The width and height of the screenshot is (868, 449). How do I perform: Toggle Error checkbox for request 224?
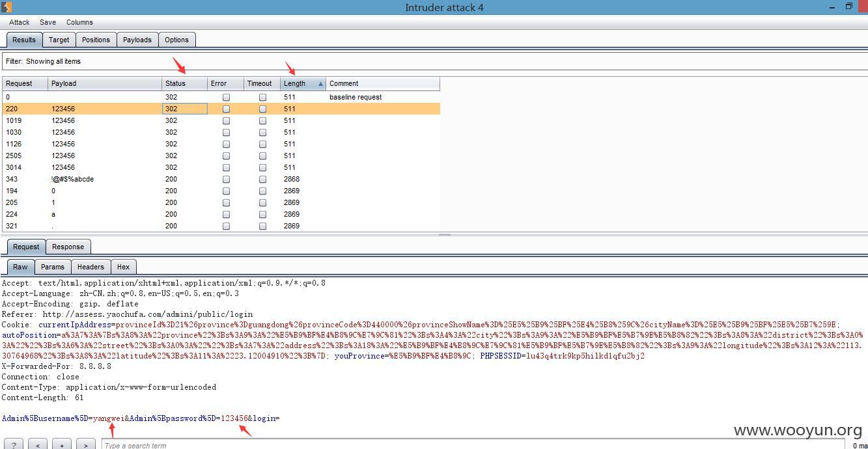(x=226, y=214)
